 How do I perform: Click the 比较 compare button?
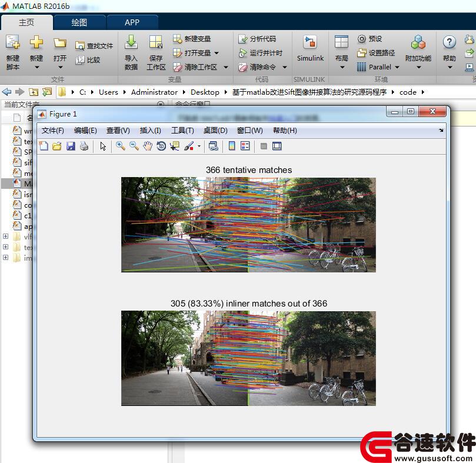pos(88,60)
